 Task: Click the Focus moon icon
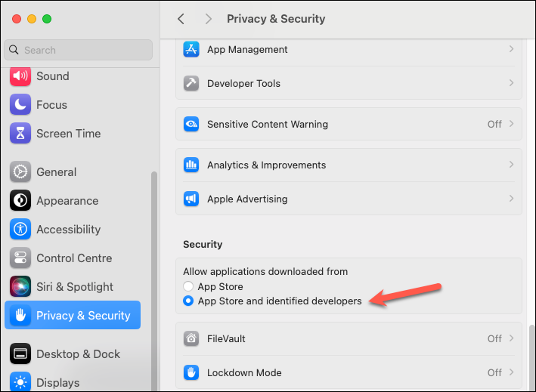tap(20, 104)
